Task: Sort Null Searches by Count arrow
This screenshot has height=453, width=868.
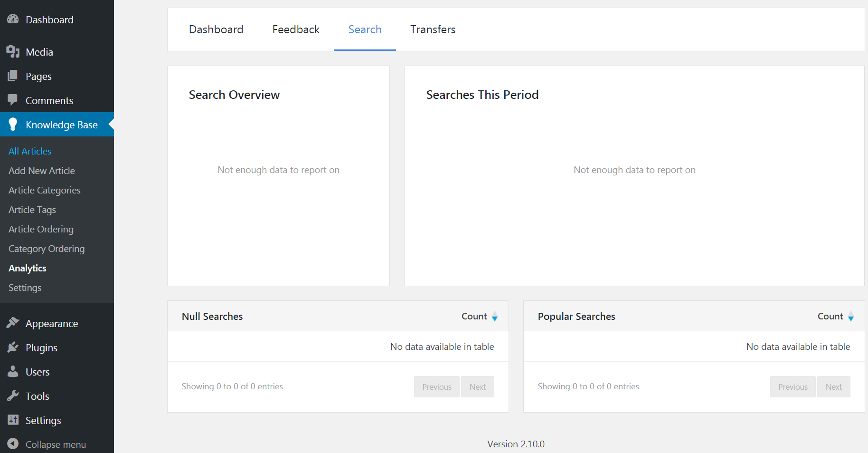Action: point(495,317)
